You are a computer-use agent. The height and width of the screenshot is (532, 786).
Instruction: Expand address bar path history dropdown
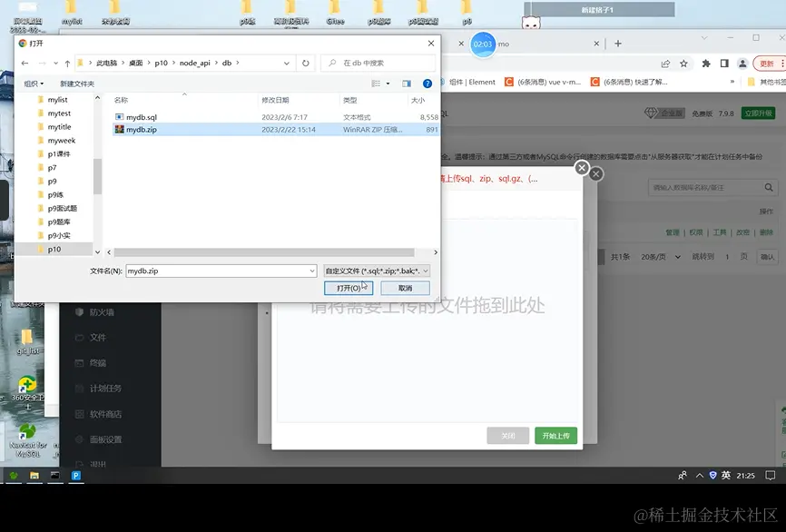click(286, 64)
